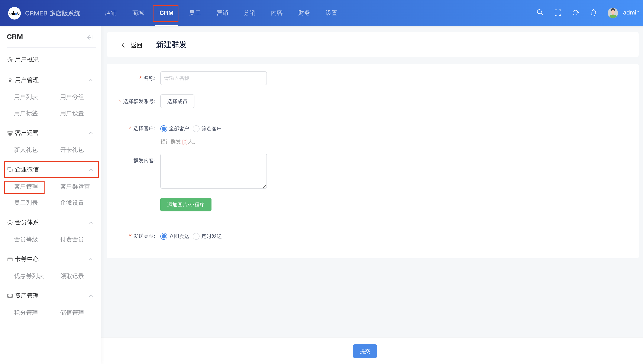Open the 分销 top menu
This screenshot has width=643, height=364.
249,13
